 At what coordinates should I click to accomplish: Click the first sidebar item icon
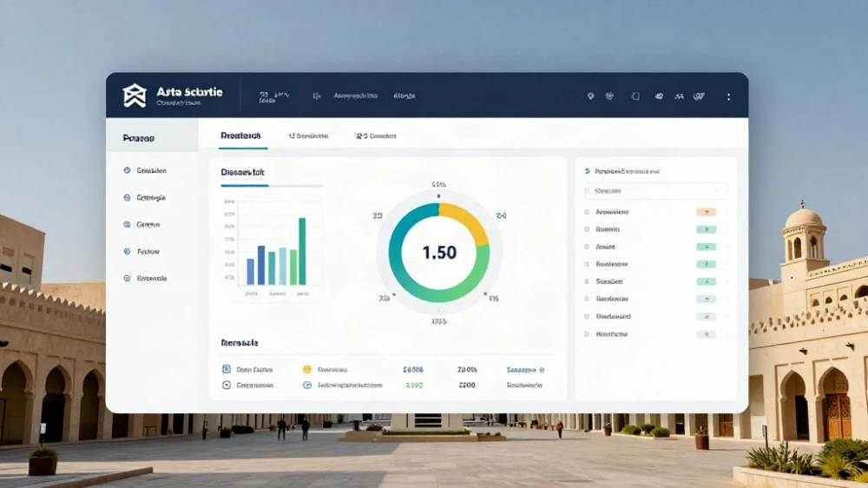point(127,170)
